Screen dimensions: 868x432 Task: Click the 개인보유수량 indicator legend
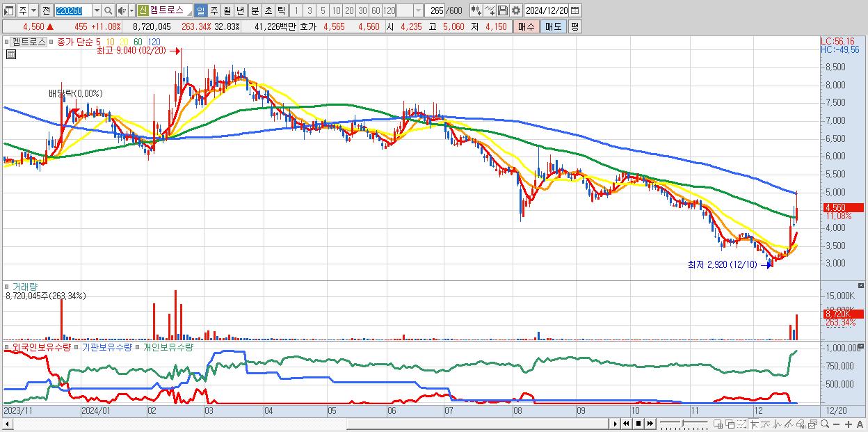pyautogui.click(x=168, y=346)
